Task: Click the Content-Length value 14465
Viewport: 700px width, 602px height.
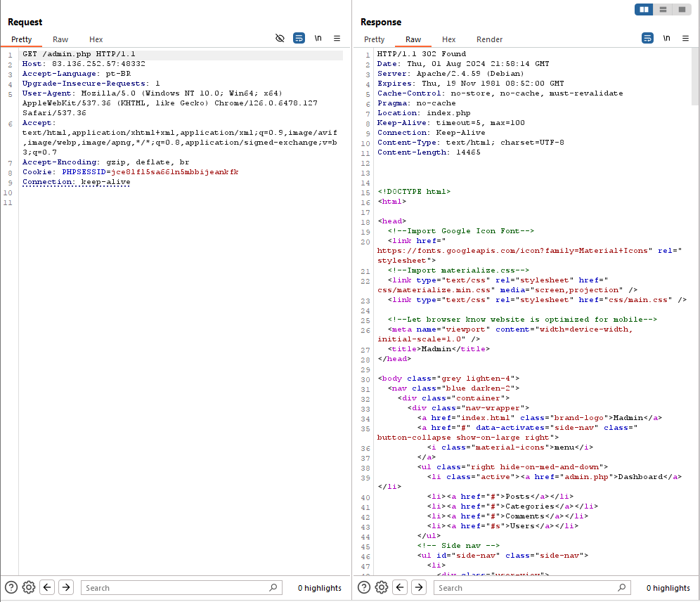Action: click(x=468, y=152)
